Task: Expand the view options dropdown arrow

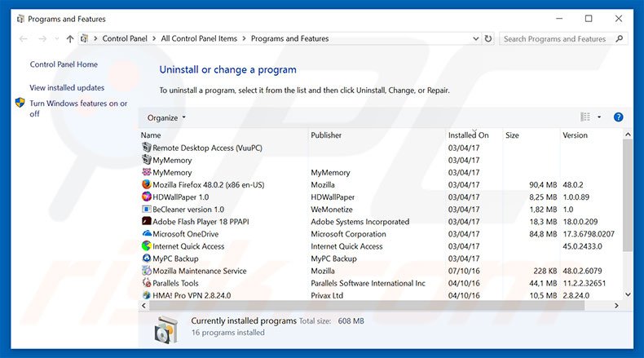Action: coord(599,117)
